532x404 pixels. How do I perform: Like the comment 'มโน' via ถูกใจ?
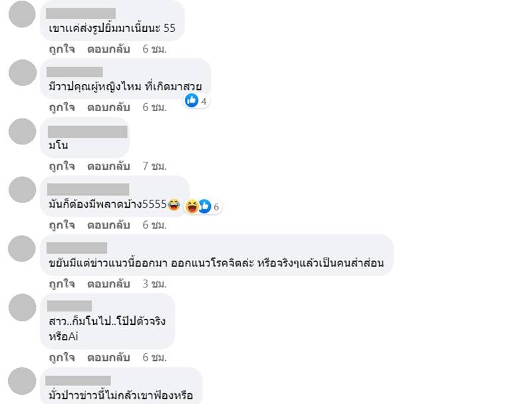click(62, 166)
